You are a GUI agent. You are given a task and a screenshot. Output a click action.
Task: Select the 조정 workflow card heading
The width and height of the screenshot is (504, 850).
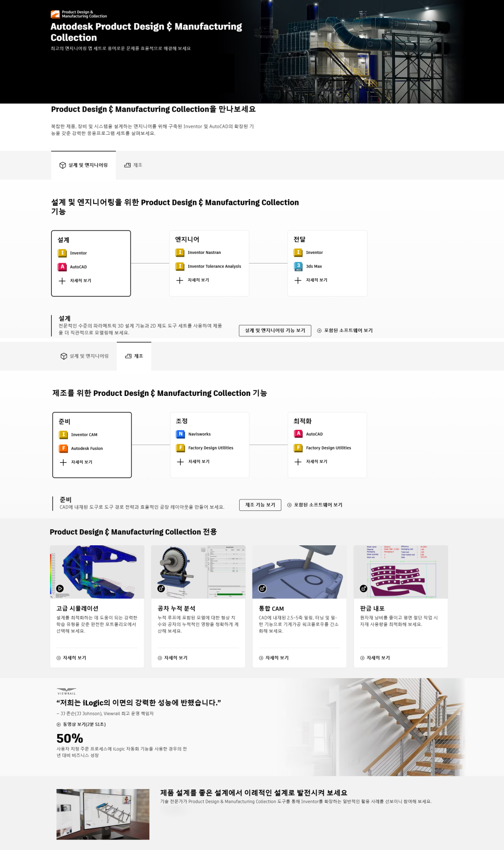(x=182, y=421)
